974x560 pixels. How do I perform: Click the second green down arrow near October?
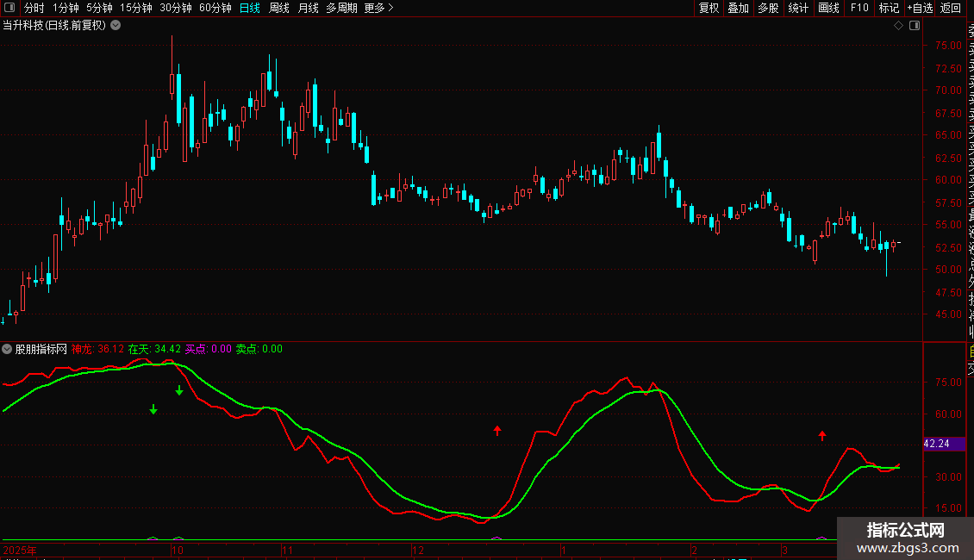pos(179,390)
